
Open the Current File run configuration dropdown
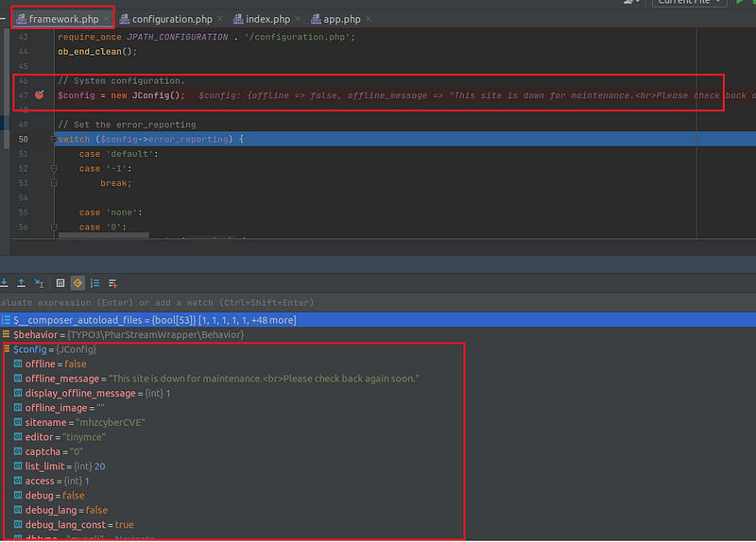click(x=692, y=3)
